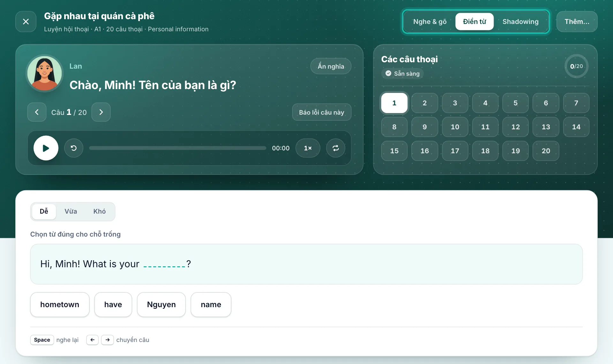Switch to the Nghe & gõ tab
Image resolution: width=613 pixels, height=364 pixels.
[430, 22]
